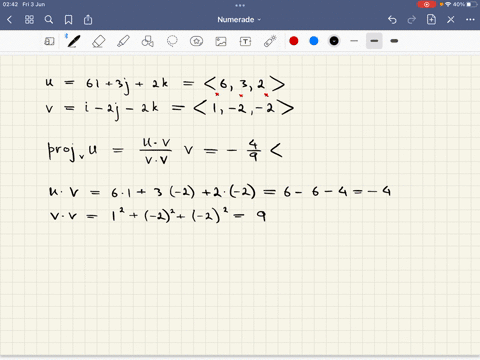Select the Shapes tool

147,41
